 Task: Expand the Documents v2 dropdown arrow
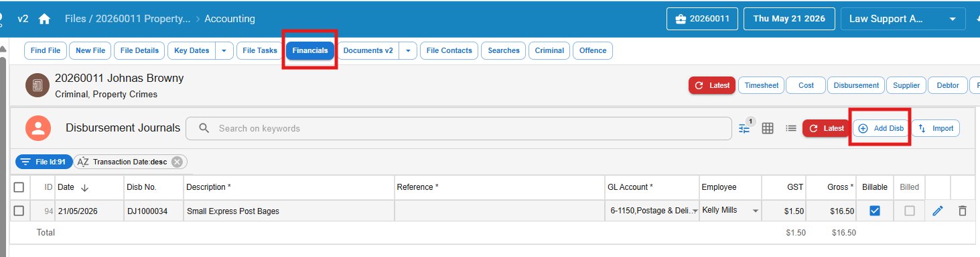[408, 50]
